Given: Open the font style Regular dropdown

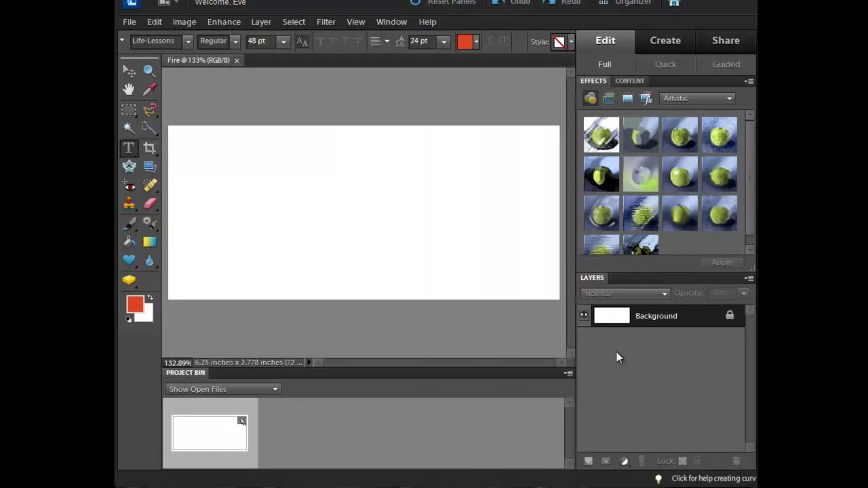Looking at the screenshot, I should click(235, 41).
